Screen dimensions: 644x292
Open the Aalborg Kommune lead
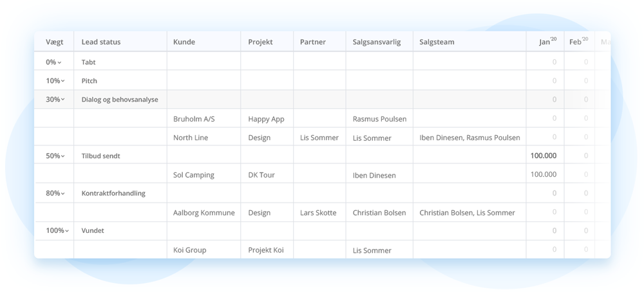[x=204, y=213]
